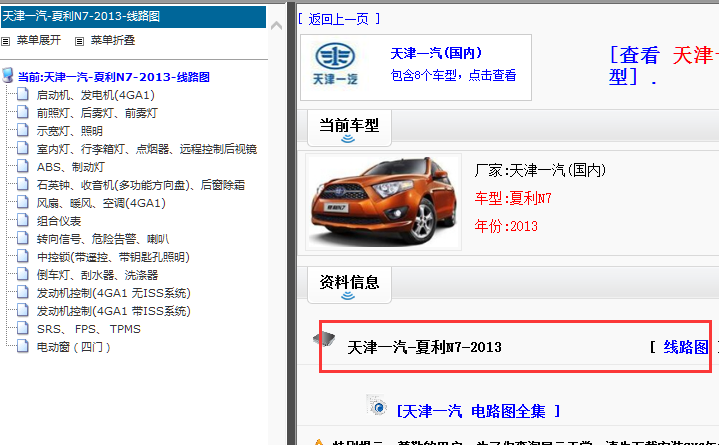
Task: Click page icon next to 室内灯、行李箱灯 entry
Action: coord(22,148)
